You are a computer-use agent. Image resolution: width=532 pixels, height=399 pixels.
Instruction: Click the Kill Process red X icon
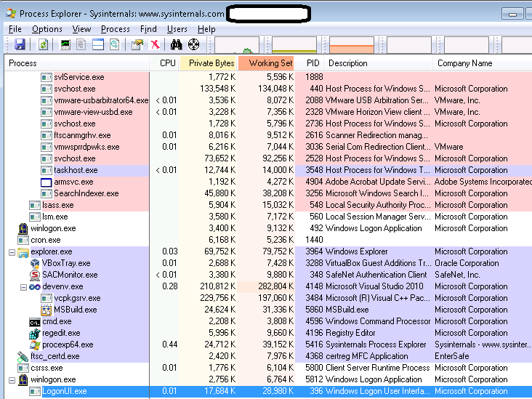[x=155, y=45]
